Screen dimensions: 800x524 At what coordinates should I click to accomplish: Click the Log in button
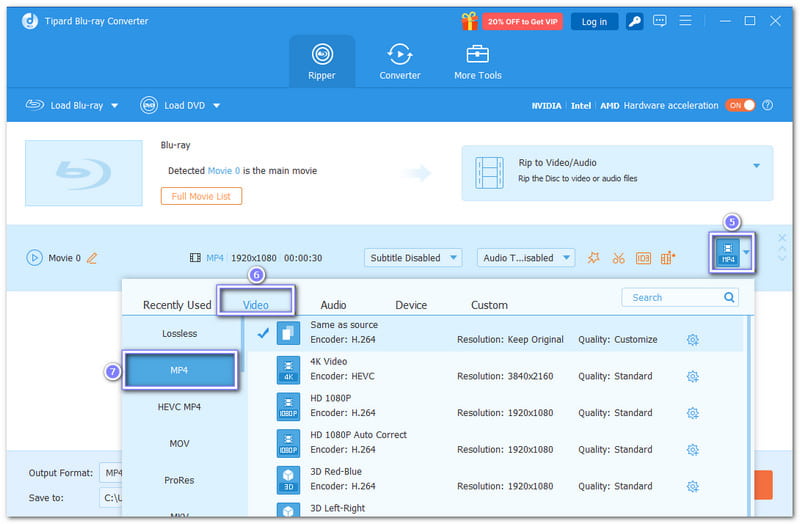pyautogui.click(x=594, y=21)
